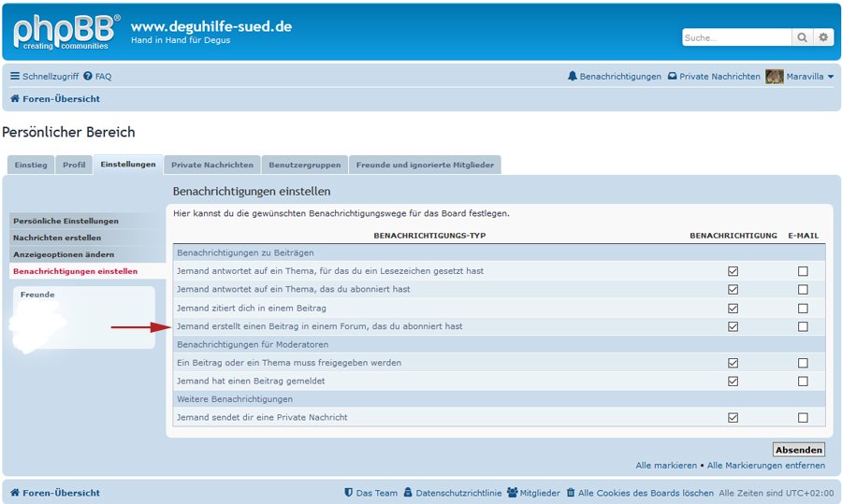842x504 pixels.
Task: Click the home icon in footer breadcrumb
Action: click(15, 493)
